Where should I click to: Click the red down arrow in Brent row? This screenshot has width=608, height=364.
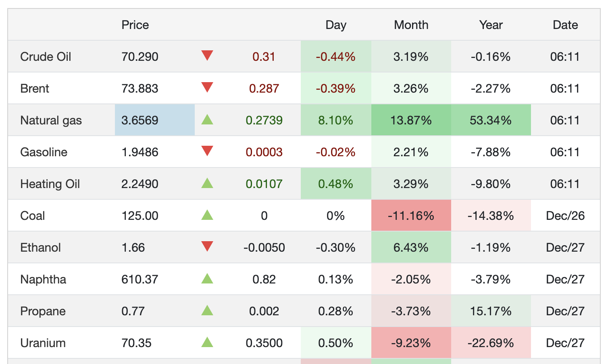(207, 87)
